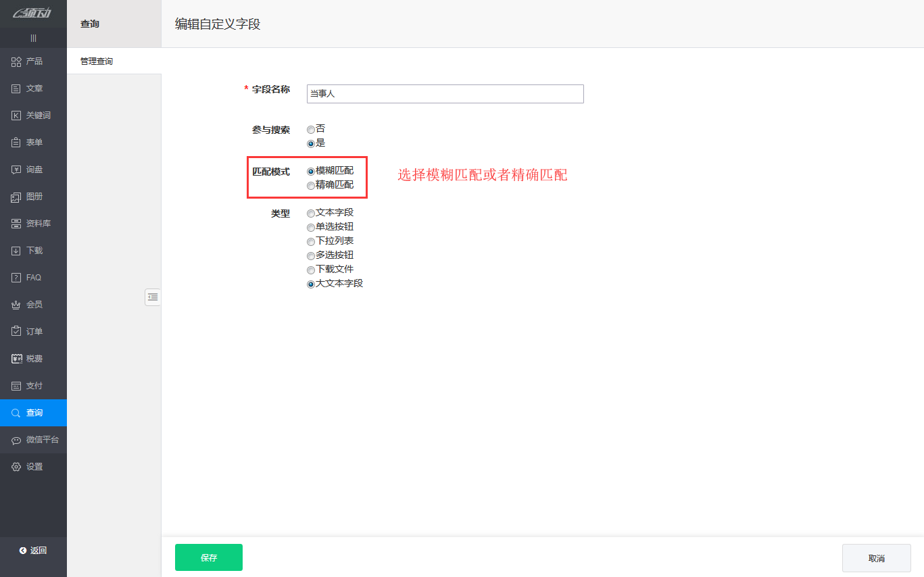Choose 精确匹配 as the match mode
The height and width of the screenshot is (577, 924).
pyautogui.click(x=310, y=184)
